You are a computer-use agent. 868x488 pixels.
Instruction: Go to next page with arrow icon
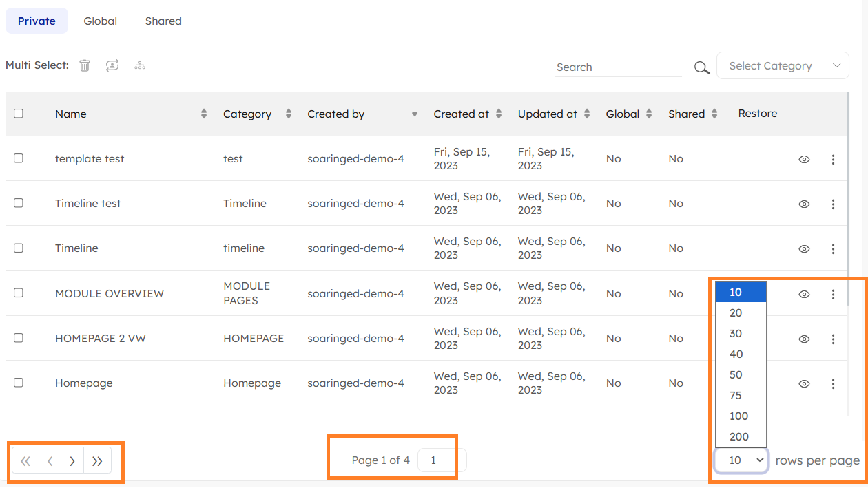[72, 461]
